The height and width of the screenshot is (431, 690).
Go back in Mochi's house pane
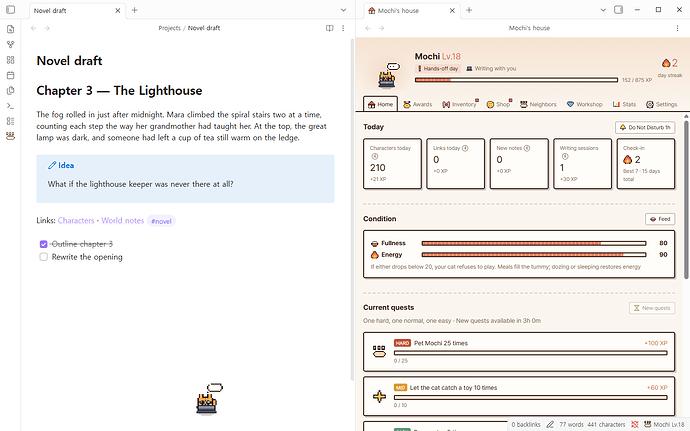pyautogui.click(x=368, y=28)
